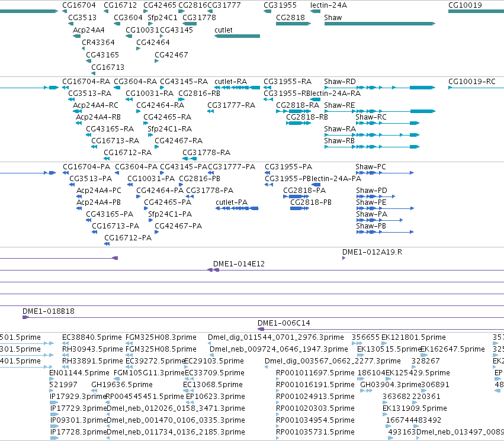Select the lectin-24A gene label
Image resolution: width=504 pixels, height=441 pixels.
click(329, 5)
